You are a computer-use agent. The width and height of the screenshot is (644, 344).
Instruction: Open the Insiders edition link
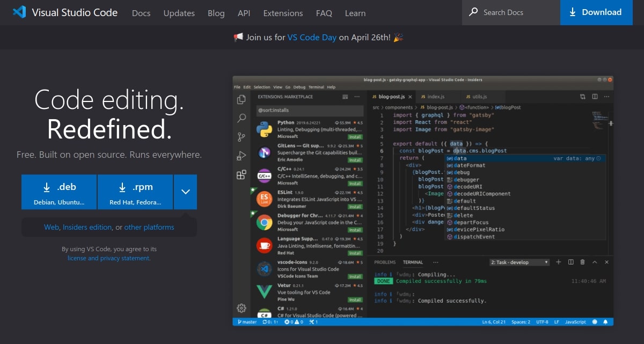point(87,227)
